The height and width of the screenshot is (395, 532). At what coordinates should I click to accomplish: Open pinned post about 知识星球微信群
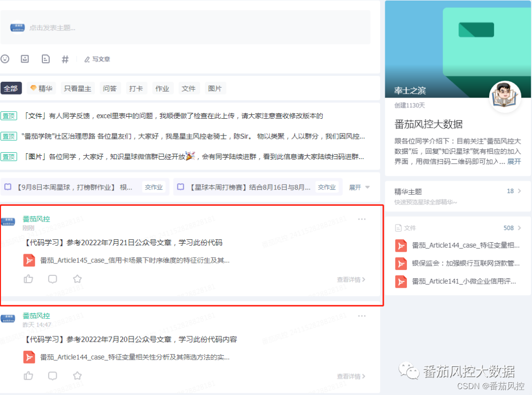[194, 157]
